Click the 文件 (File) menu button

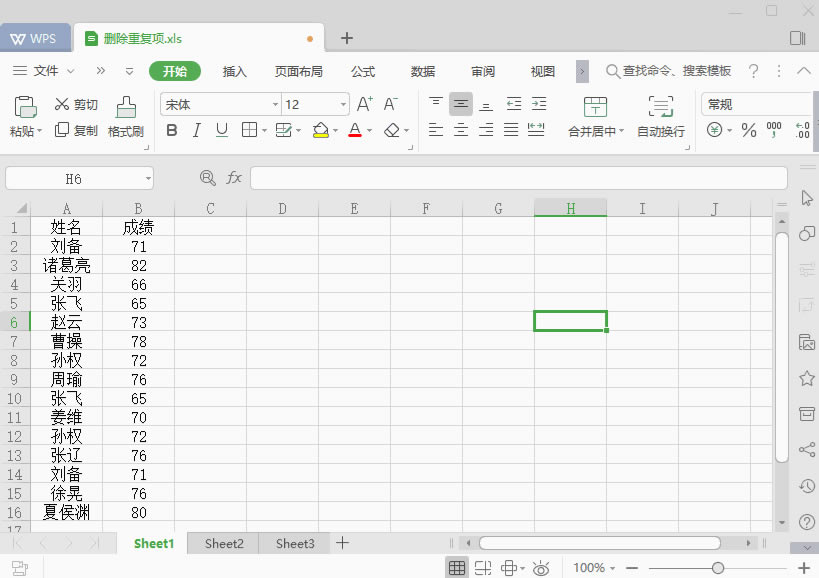coord(46,71)
